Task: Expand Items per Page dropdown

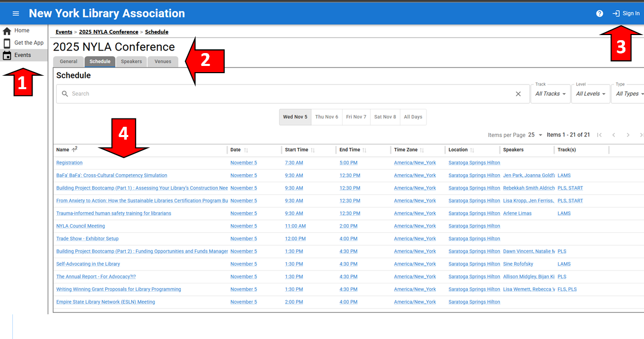Action: click(x=535, y=135)
